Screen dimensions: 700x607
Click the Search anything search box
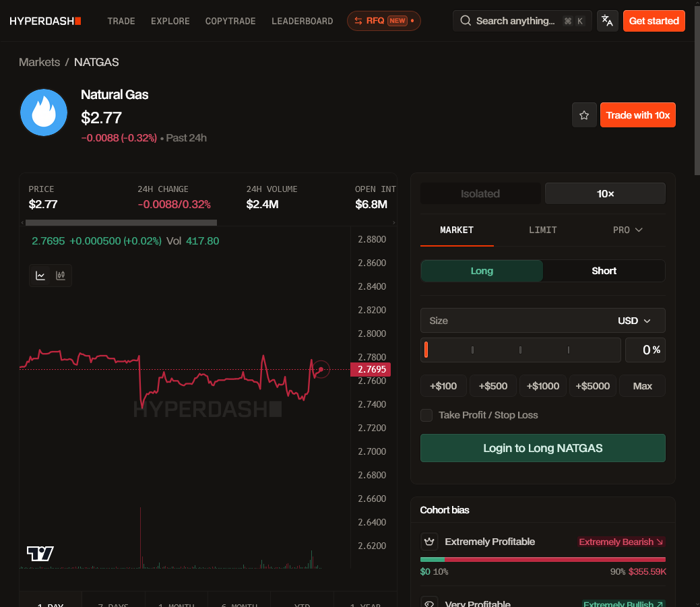522,21
